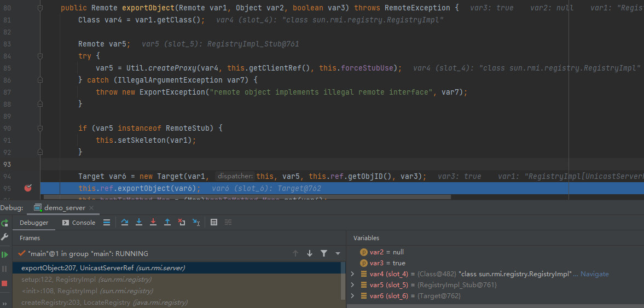The image size is (644, 308).
Task: Toggle the breakpoint on line 95
Action: [28, 188]
